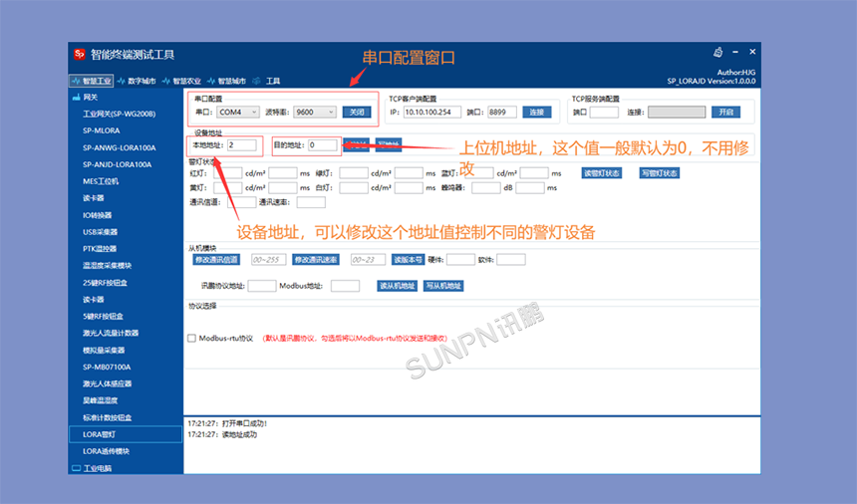Screen dimensions: 857x504
Task: Click the greyed TCP server 连接 field
Action: (x=677, y=112)
